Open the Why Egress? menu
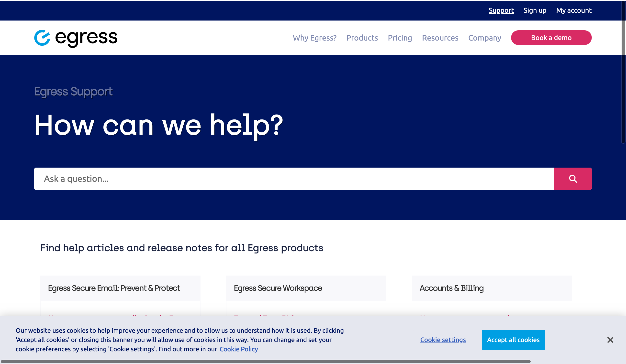 point(314,38)
